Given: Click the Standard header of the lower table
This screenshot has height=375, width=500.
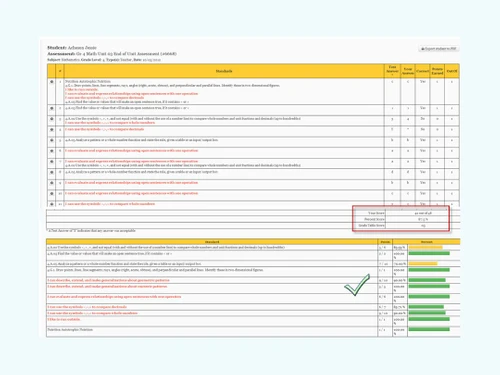Looking at the screenshot, I should click(212, 242).
